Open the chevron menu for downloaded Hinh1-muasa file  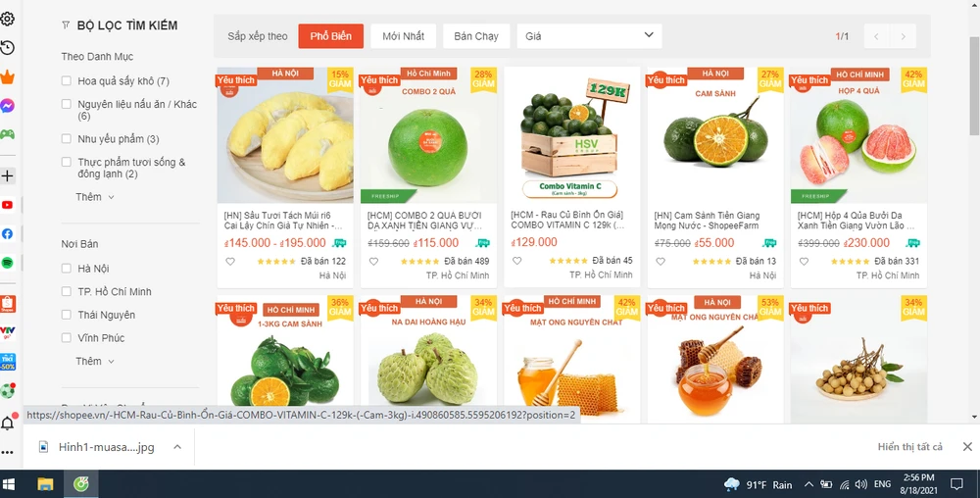[x=177, y=447]
